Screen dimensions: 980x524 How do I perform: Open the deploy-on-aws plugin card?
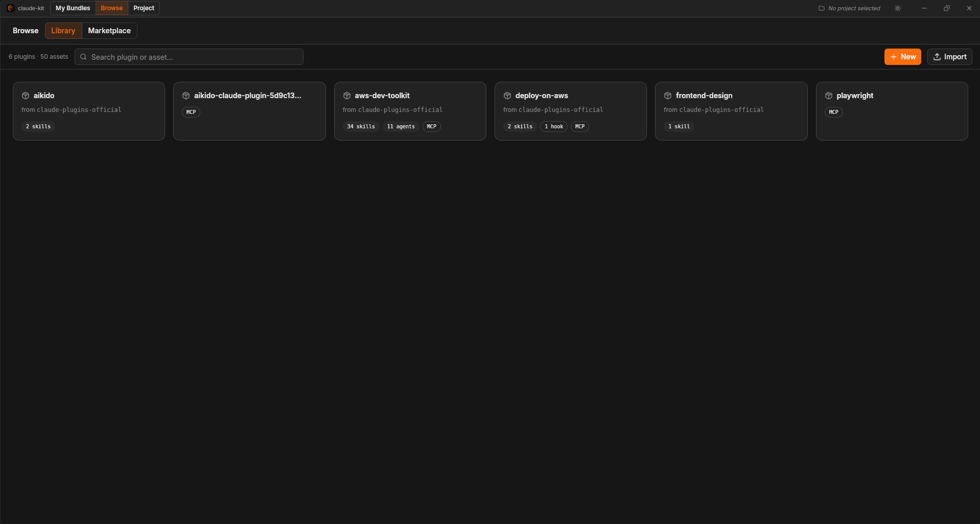coord(571,111)
